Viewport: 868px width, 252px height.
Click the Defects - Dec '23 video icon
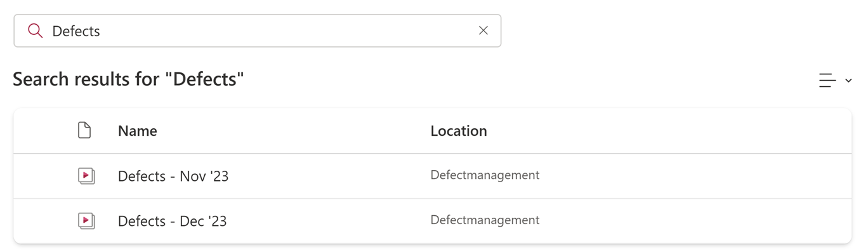pos(86,221)
